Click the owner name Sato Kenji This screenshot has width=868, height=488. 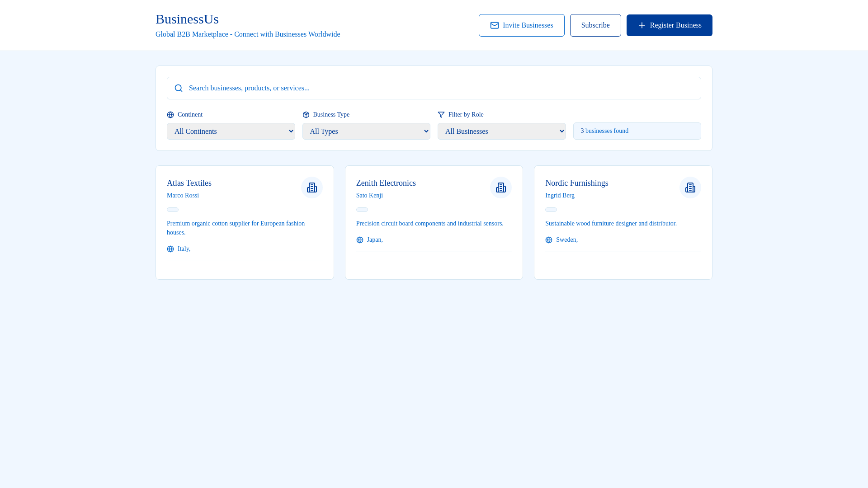tap(369, 196)
